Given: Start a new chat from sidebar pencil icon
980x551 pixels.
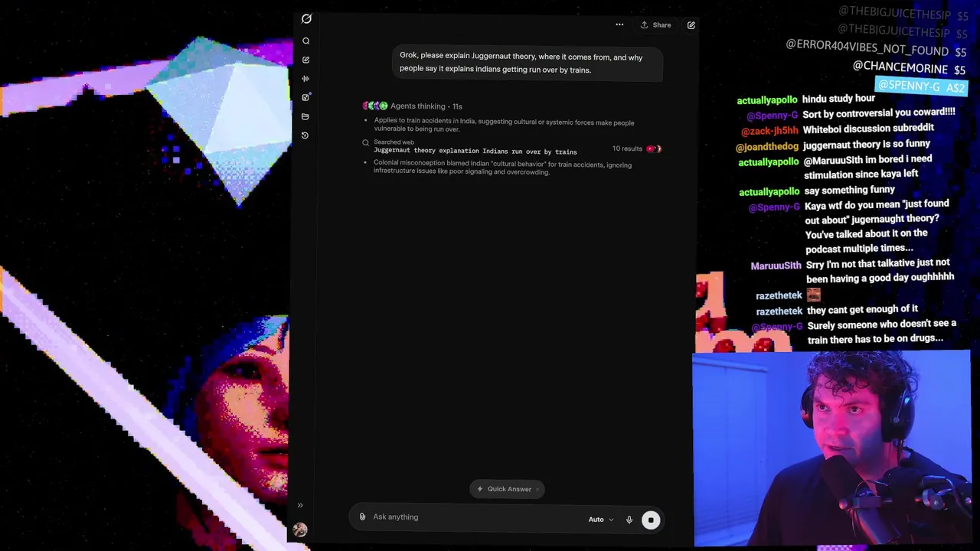Looking at the screenshot, I should coord(305,60).
